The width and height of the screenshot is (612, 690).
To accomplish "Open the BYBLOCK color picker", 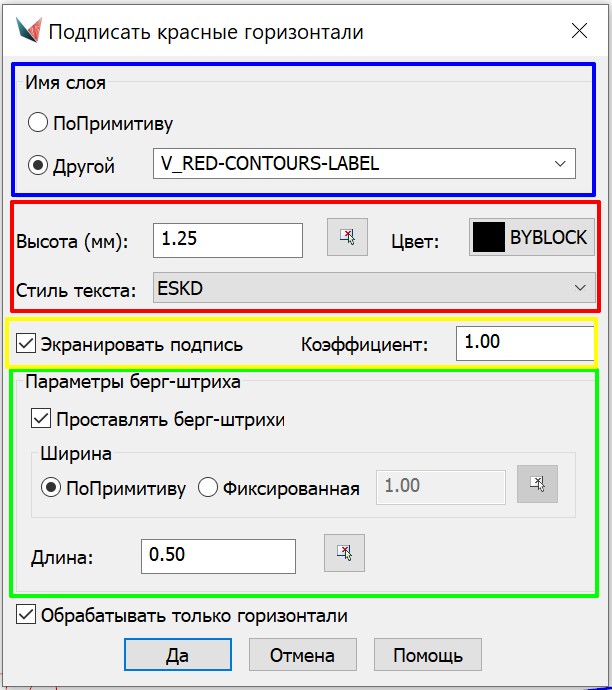I will click(532, 238).
